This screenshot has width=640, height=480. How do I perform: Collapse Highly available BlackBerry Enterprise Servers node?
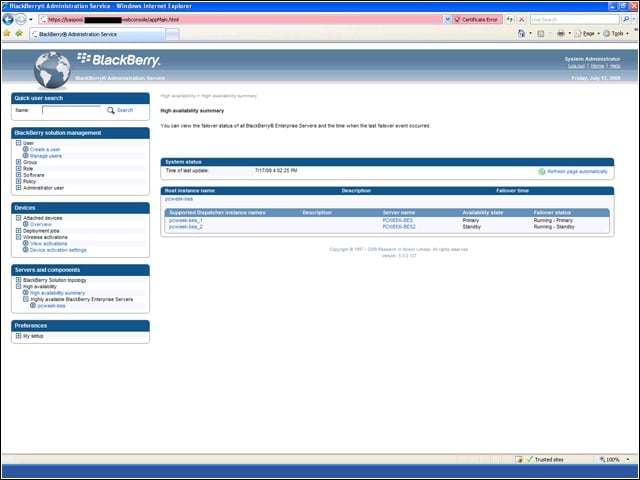click(x=26, y=299)
